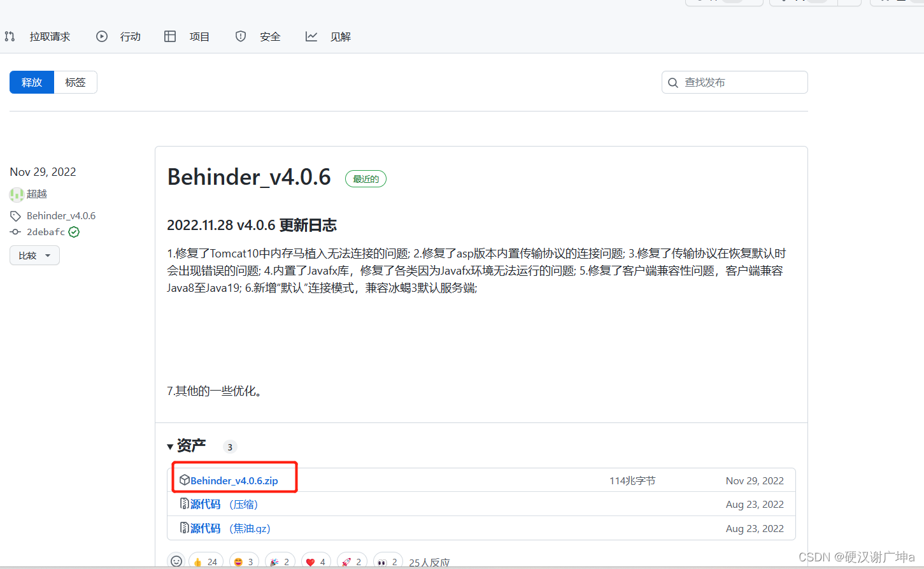The width and height of the screenshot is (924, 569).
Task: Open the 超越 author profile link
Action: (x=37, y=194)
